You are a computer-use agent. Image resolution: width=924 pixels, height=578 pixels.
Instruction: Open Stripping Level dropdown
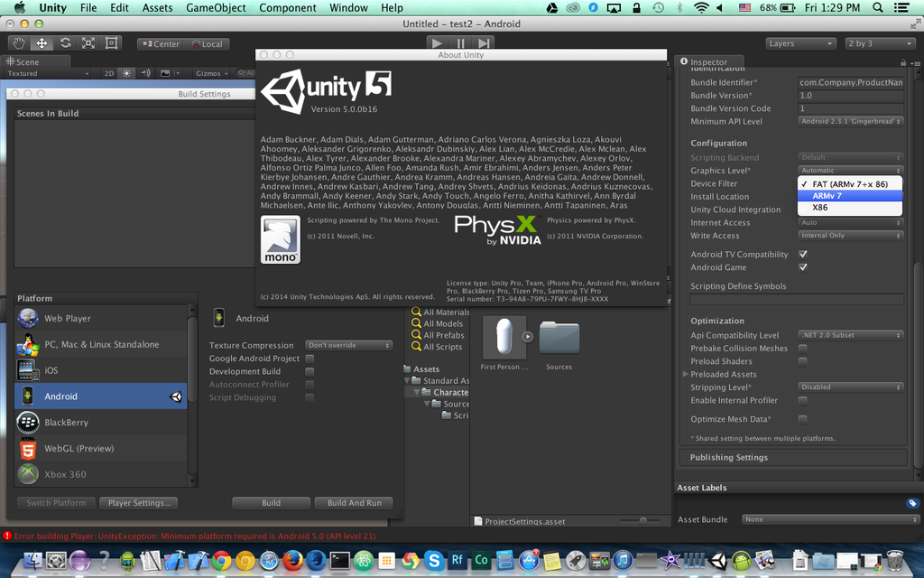(850, 387)
